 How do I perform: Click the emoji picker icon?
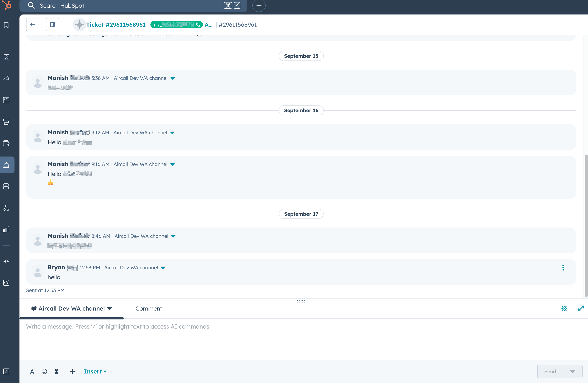tap(44, 371)
